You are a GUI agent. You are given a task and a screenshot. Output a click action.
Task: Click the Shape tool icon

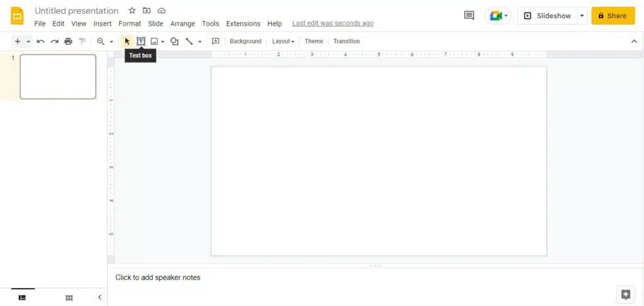click(174, 42)
